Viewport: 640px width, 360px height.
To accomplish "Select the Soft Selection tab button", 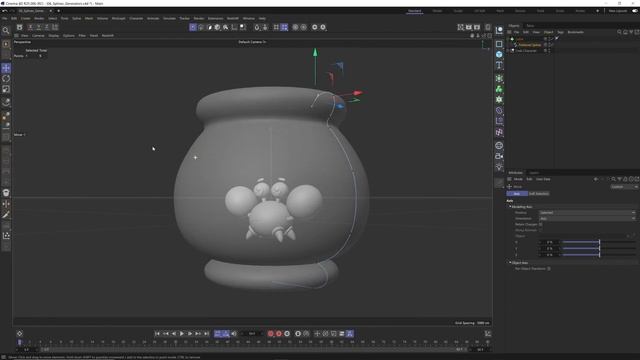I will pyautogui.click(x=539, y=193).
